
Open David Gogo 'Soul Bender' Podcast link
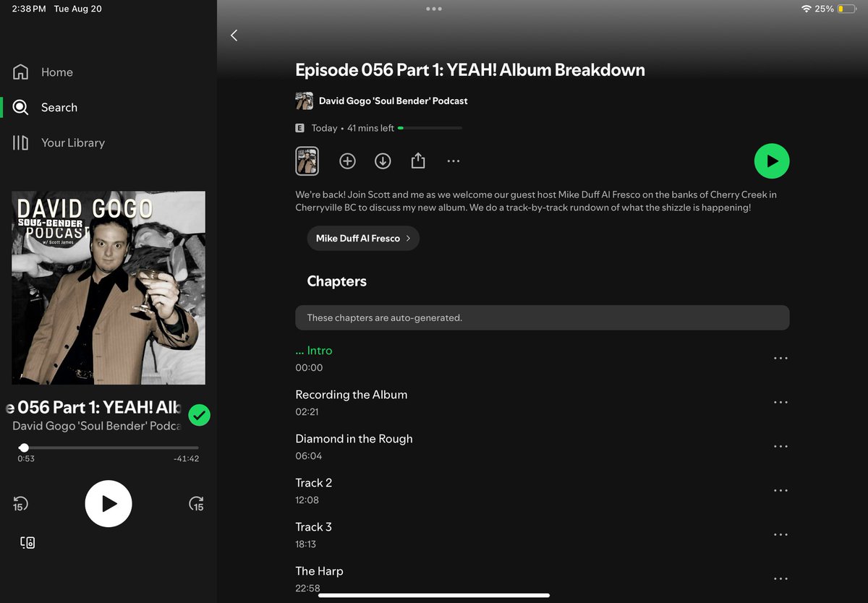tap(393, 101)
